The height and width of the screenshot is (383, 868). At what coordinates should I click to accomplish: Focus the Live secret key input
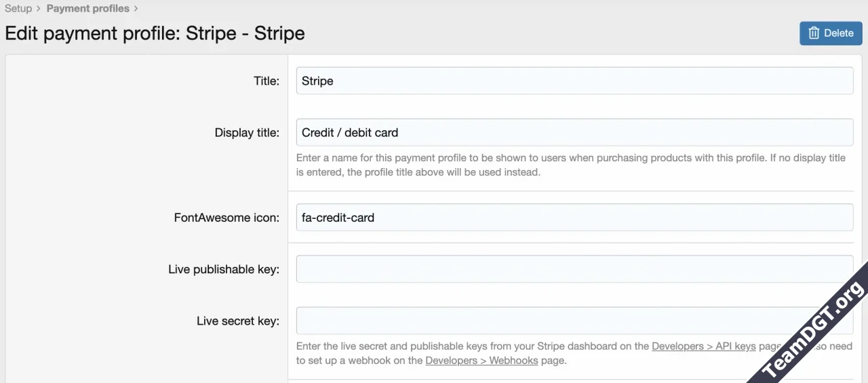pos(574,321)
